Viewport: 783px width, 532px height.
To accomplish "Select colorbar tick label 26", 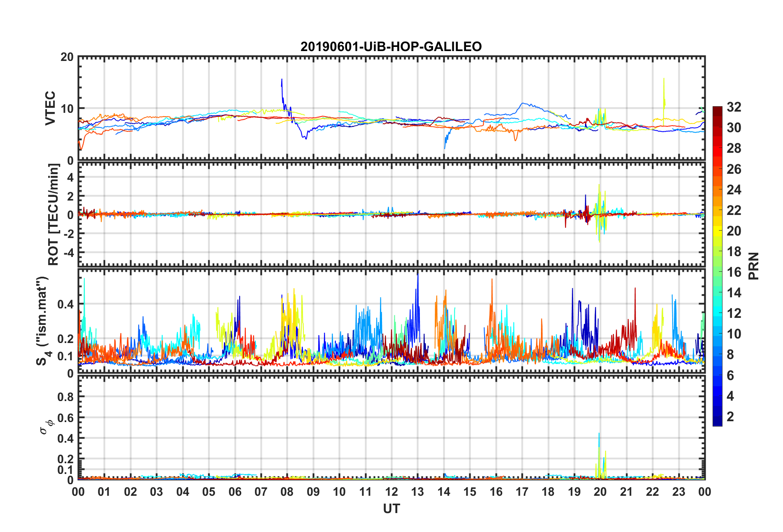I will 734,169.
